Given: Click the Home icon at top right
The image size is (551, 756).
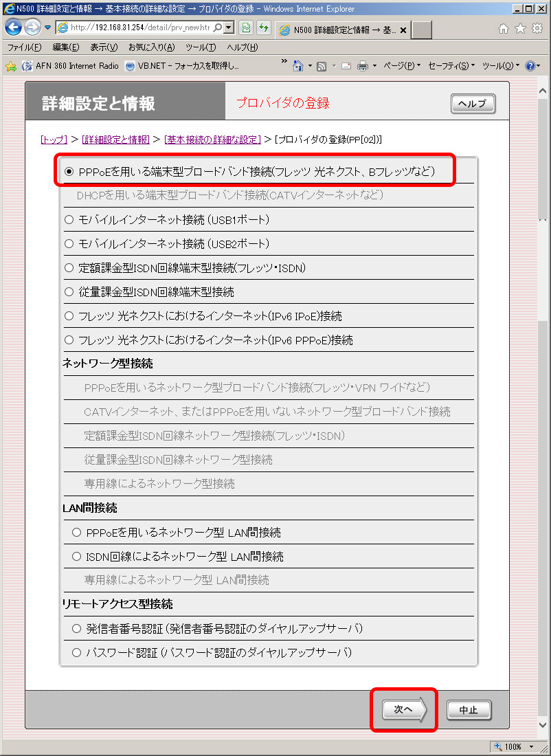Looking at the screenshot, I should tap(504, 28).
